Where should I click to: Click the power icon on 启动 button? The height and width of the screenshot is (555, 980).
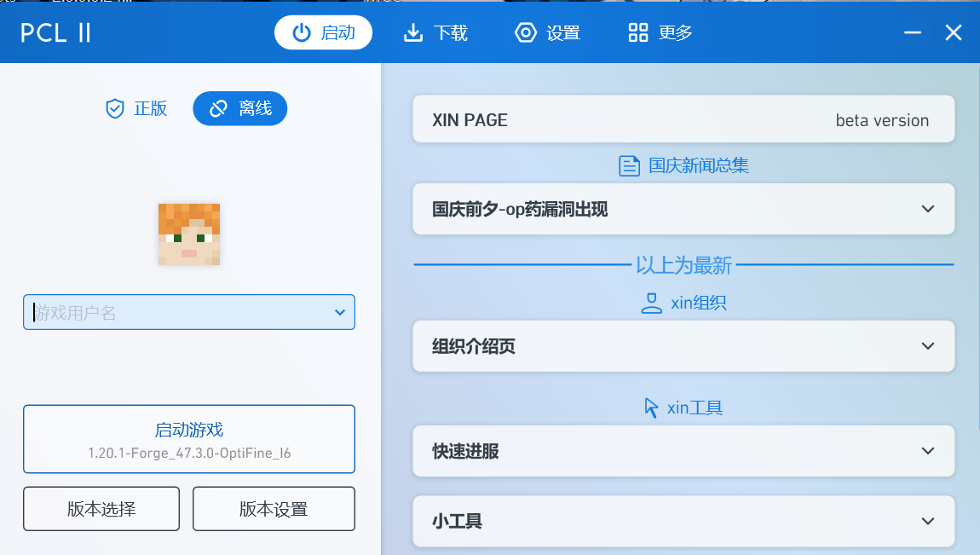coord(303,32)
